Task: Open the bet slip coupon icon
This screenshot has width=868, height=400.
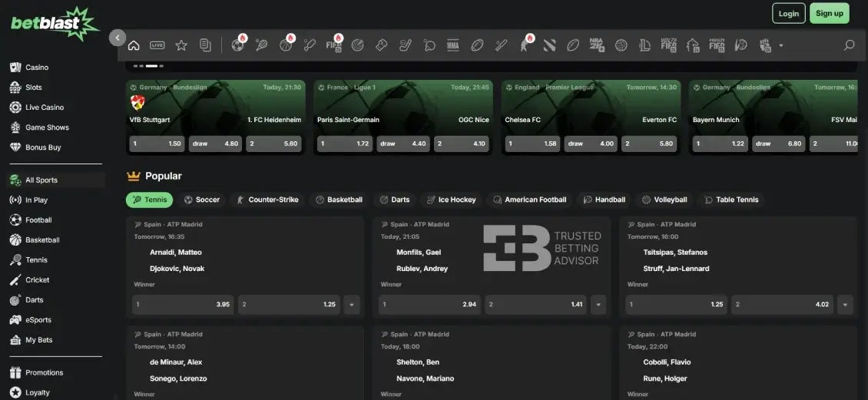Action: pyautogui.click(x=205, y=45)
